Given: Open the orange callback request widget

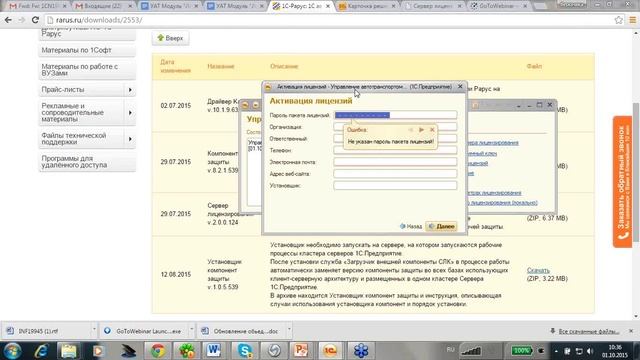Looking at the screenshot, I should [x=622, y=182].
